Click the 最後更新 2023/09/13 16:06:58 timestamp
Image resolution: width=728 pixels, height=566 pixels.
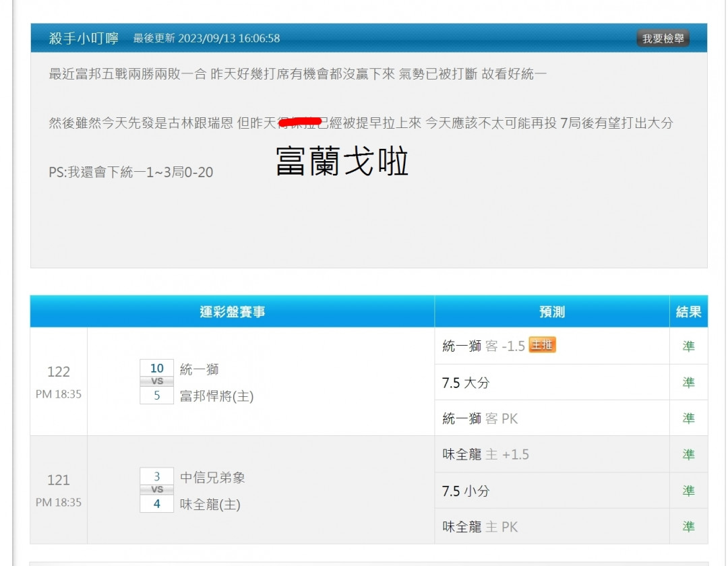pos(207,38)
